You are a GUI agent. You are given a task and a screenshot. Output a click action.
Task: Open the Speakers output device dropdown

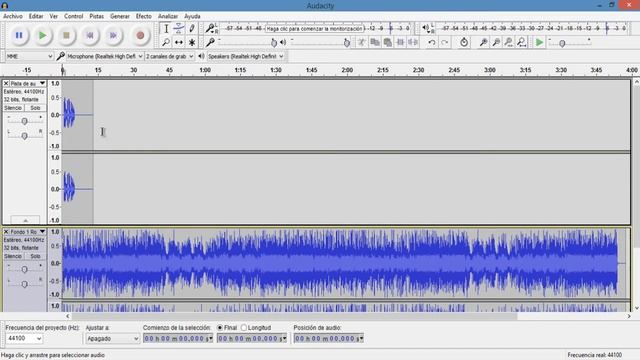point(246,56)
